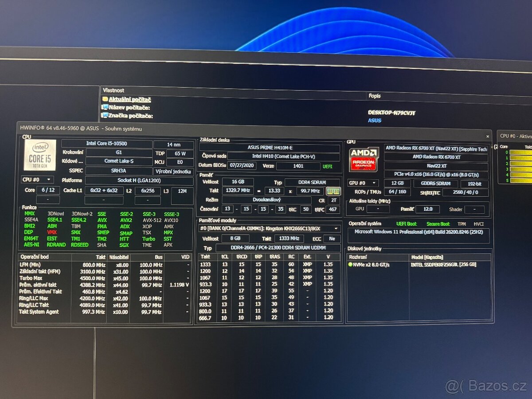Screen dimensions: 532x399
Task: Click the Takt System Agent row
Action: [x=105, y=312]
